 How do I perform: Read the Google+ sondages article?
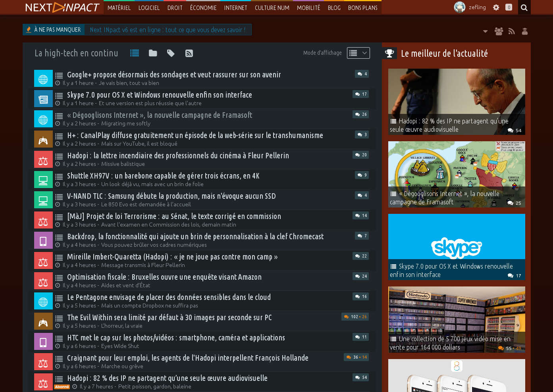pyautogui.click(x=174, y=75)
